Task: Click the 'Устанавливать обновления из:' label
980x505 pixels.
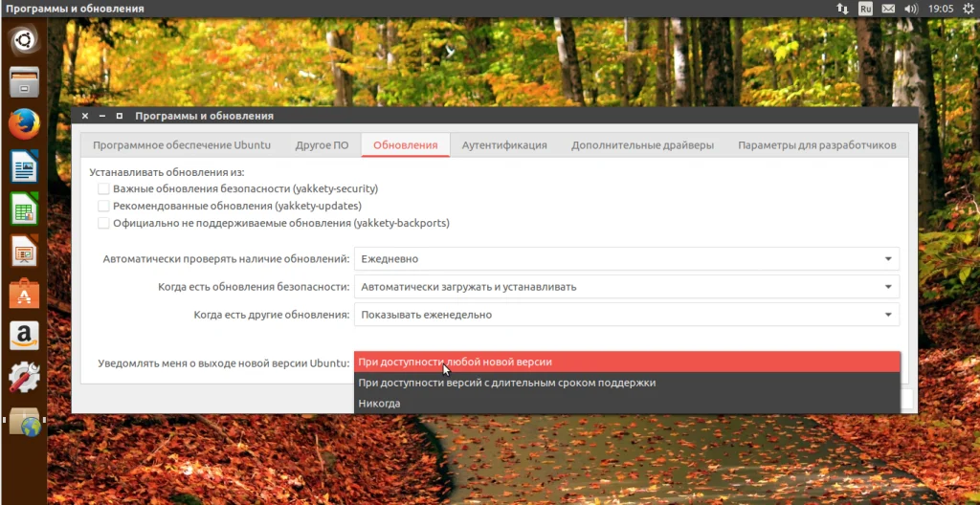Action: coord(167,172)
